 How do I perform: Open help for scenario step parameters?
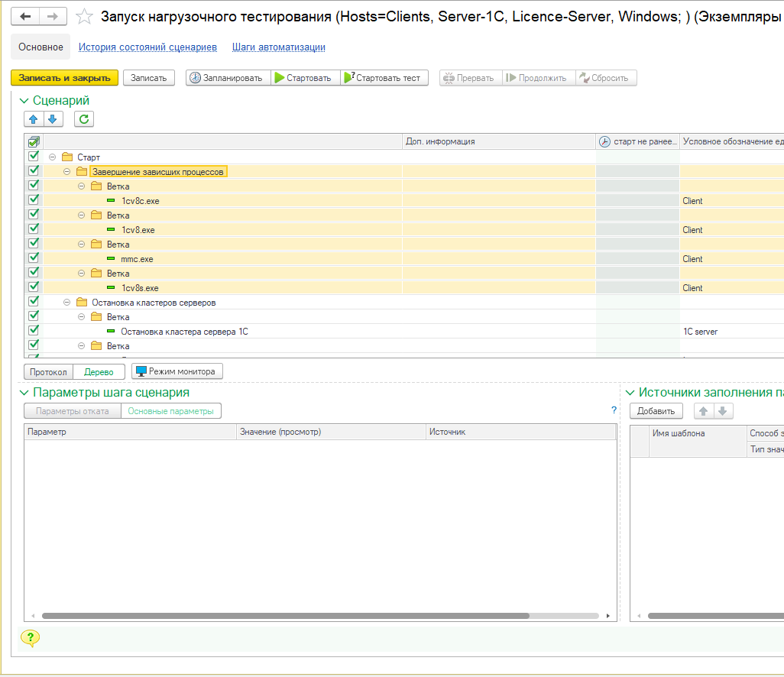tap(614, 410)
